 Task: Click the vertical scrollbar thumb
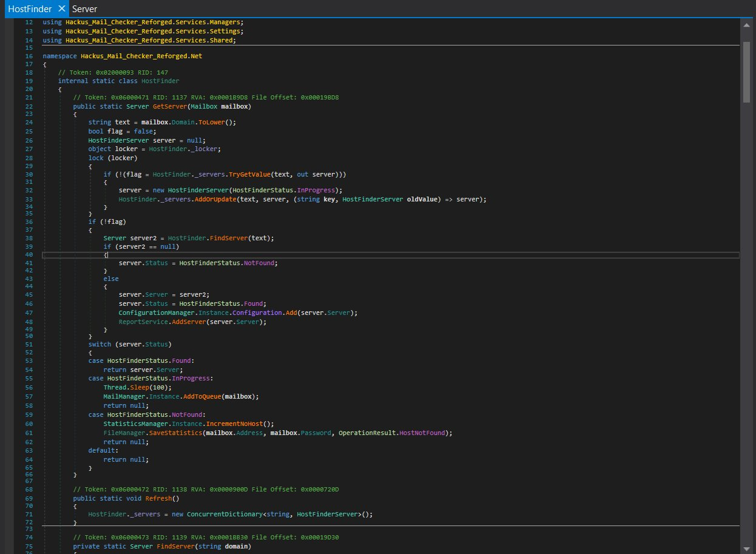[x=746, y=72]
